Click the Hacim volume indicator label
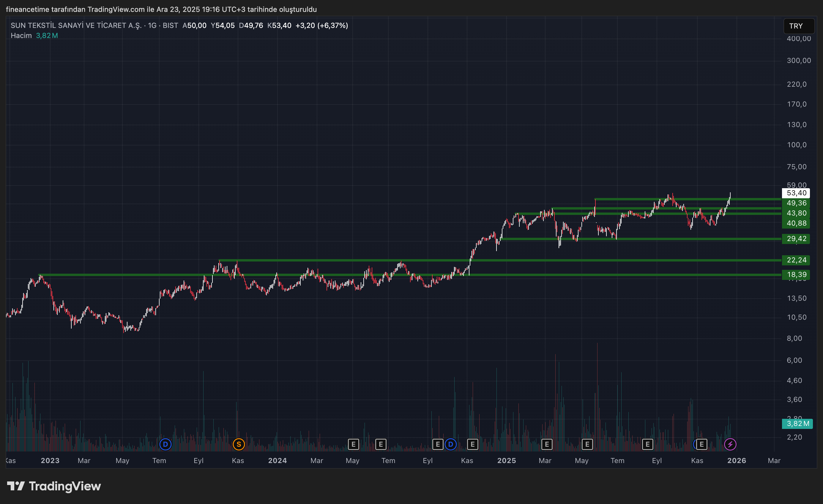Screen dimensions: 823x504 point(21,35)
